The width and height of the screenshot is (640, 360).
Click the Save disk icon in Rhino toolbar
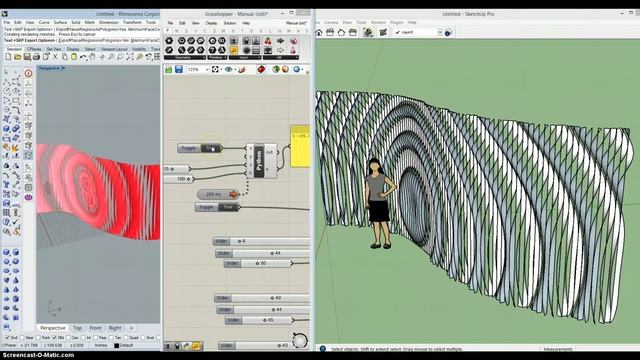27,57
